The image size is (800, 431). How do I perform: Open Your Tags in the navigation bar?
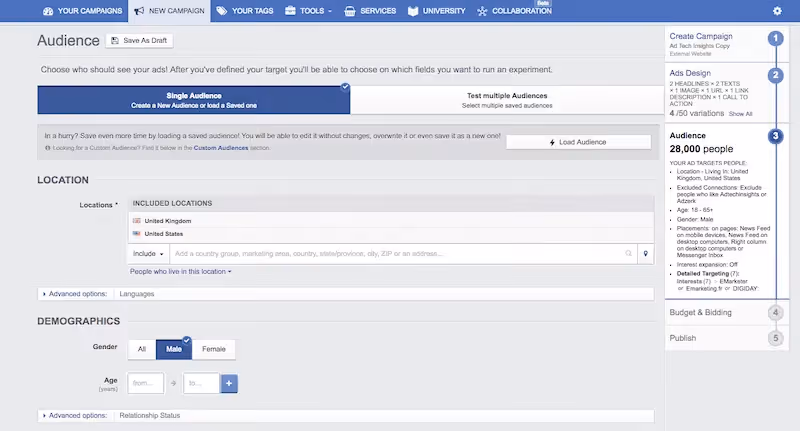(x=245, y=11)
